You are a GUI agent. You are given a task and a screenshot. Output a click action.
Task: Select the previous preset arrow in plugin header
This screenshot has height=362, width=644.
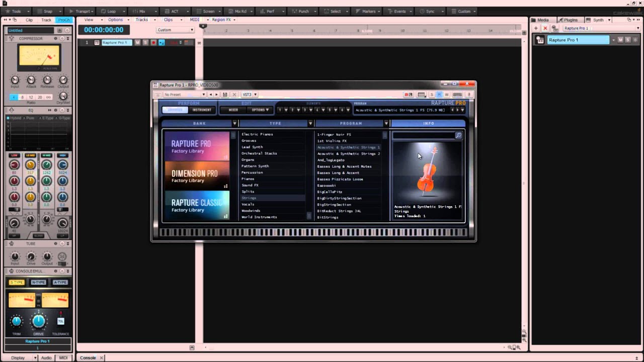(211, 95)
